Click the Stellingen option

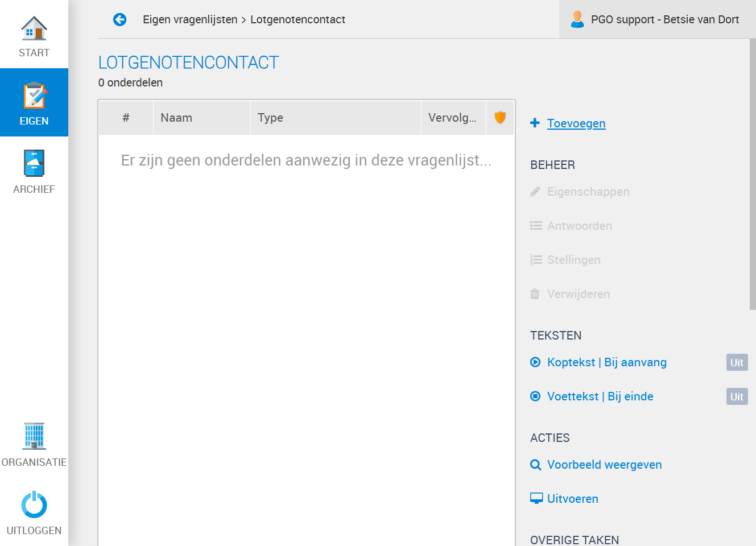point(574,260)
